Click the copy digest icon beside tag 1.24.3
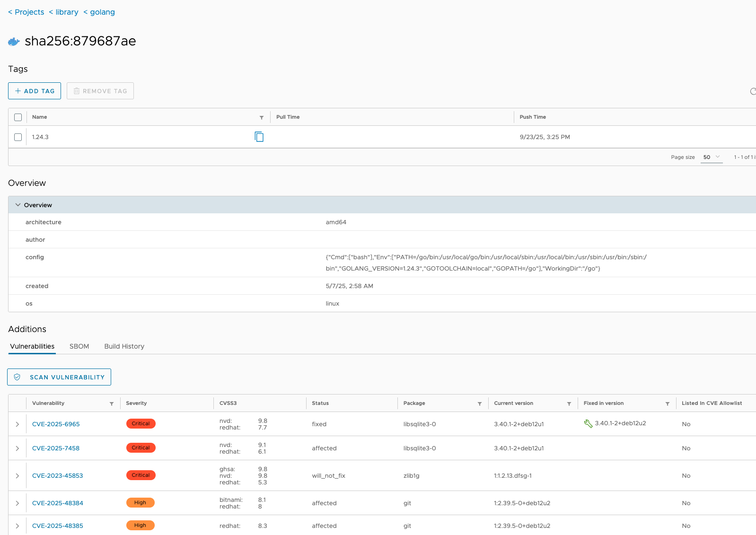Screen dimensions: 756x535 [259, 137]
